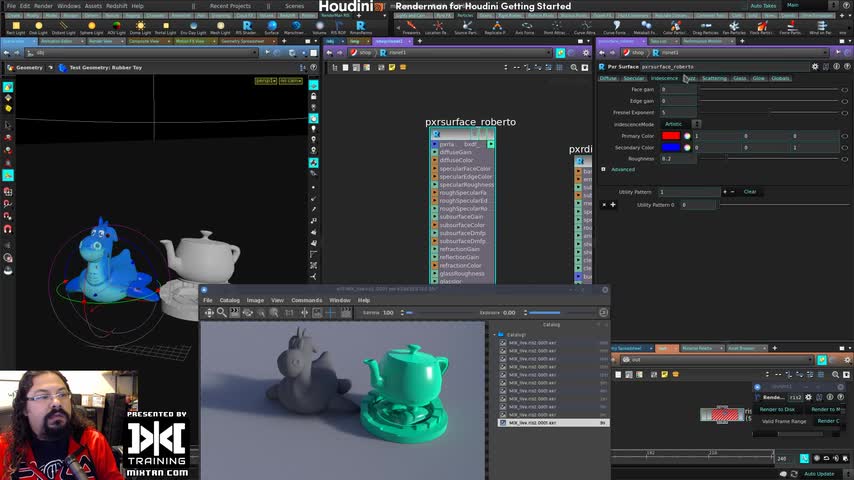Click the Axis Force shelf tool

coord(525,28)
